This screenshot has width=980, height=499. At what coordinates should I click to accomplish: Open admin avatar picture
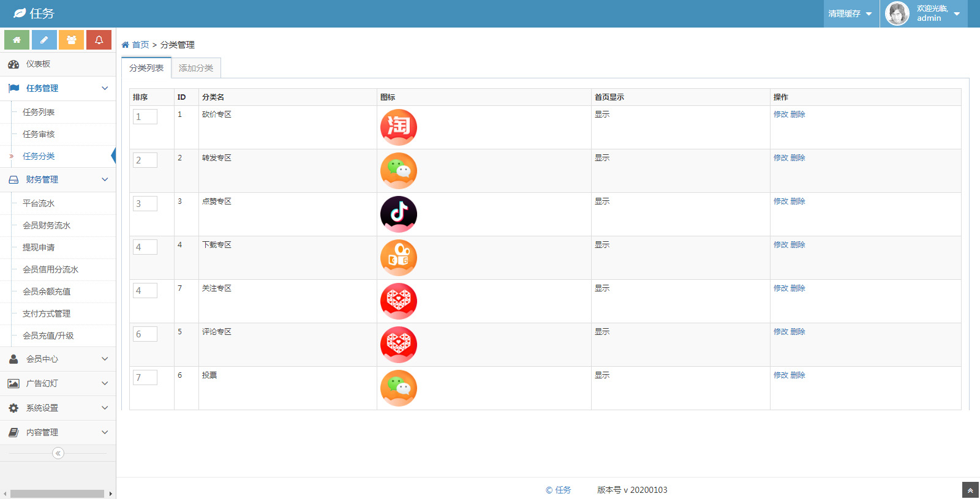(x=897, y=13)
